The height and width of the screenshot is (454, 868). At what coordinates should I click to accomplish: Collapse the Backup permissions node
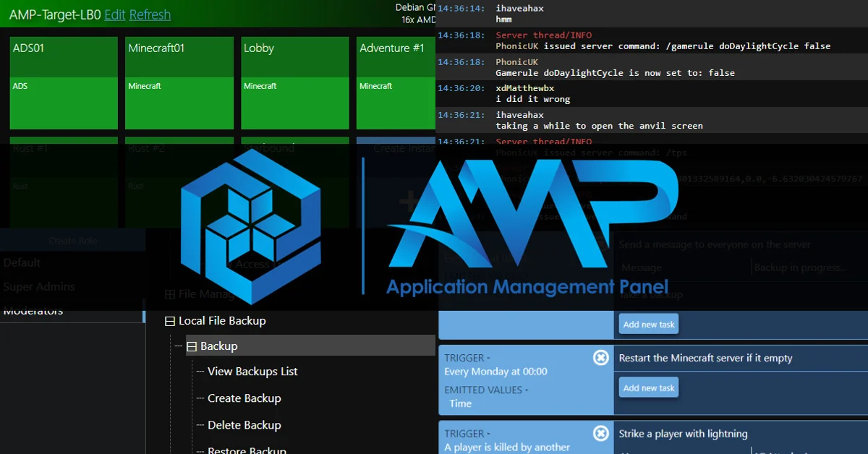coord(192,346)
